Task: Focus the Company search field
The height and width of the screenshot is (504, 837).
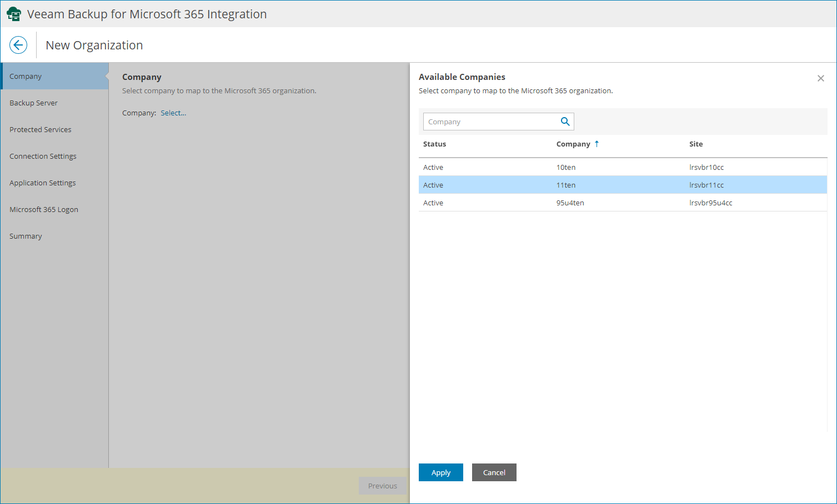Action: click(492, 122)
